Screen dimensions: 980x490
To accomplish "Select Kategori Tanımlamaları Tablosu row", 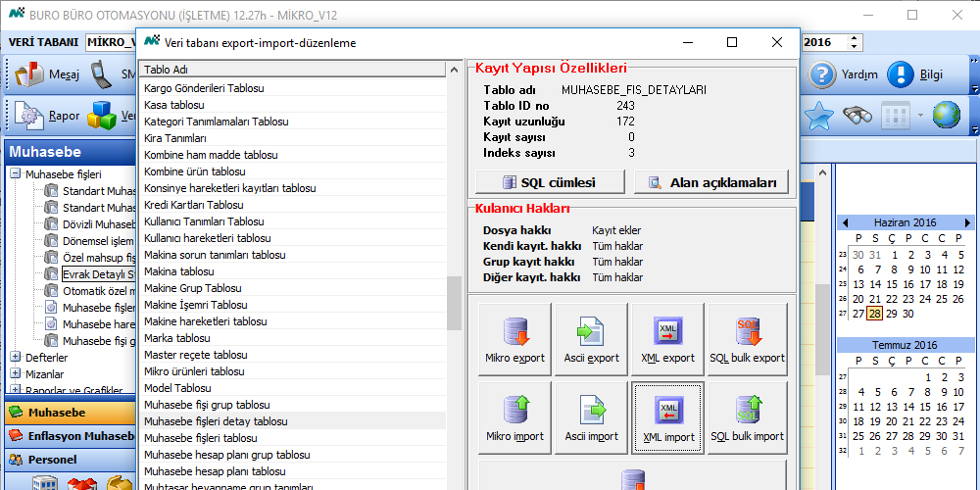I will click(293, 122).
